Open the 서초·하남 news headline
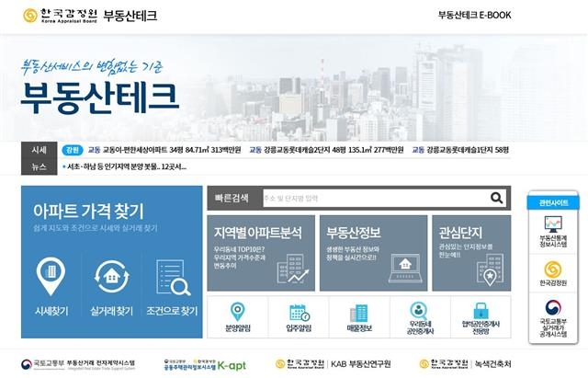Screen dimensions: 588x378 pos(127,166)
